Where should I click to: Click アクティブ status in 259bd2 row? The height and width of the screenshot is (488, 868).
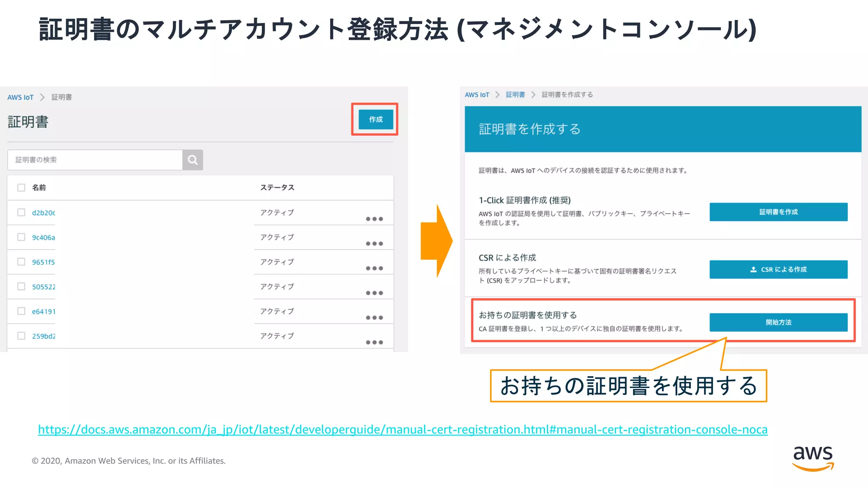click(x=277, y=336)
